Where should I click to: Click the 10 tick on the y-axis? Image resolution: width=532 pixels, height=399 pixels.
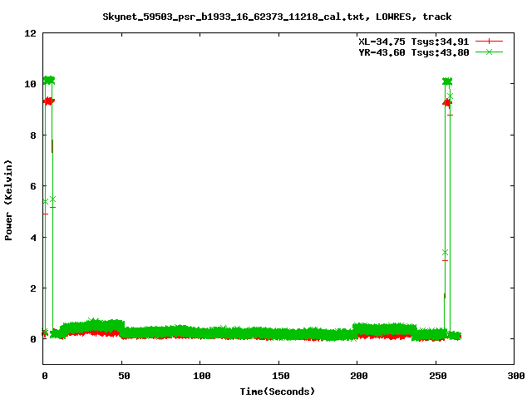[x=31, y=84]
